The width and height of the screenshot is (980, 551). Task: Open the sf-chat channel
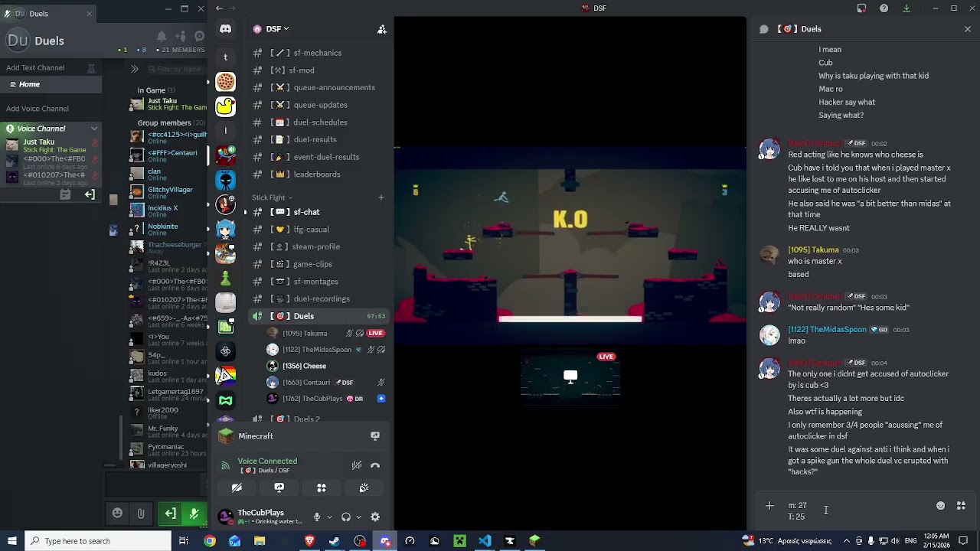coord(319,212)
